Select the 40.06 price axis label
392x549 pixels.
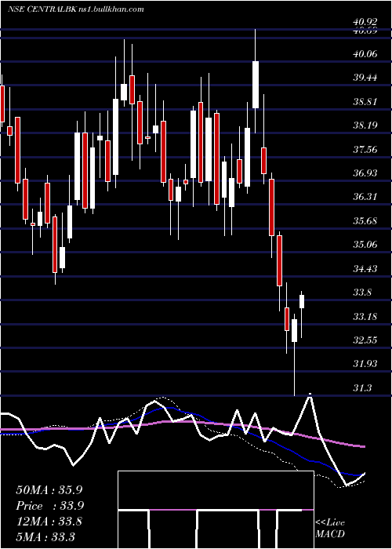click(365, 53)
